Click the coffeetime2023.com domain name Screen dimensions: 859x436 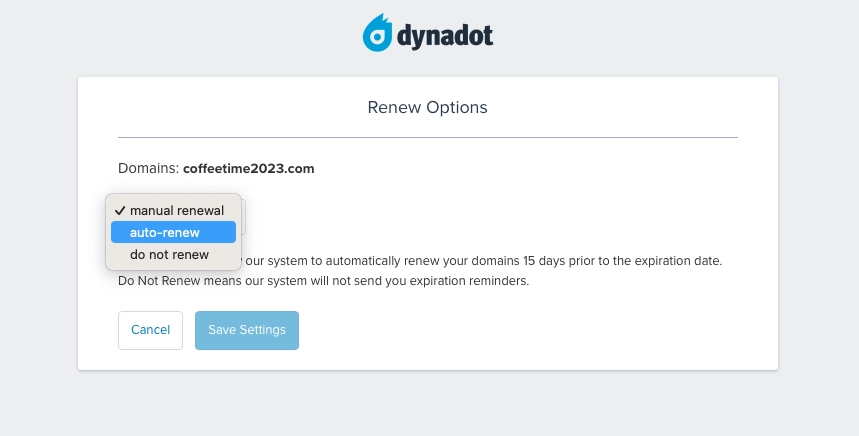point(248,168)
